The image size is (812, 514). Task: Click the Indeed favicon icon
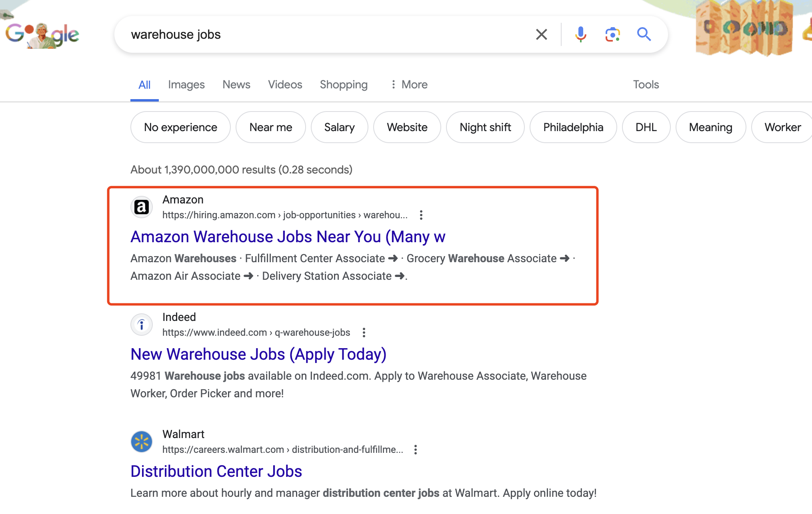tap(142, 325)
